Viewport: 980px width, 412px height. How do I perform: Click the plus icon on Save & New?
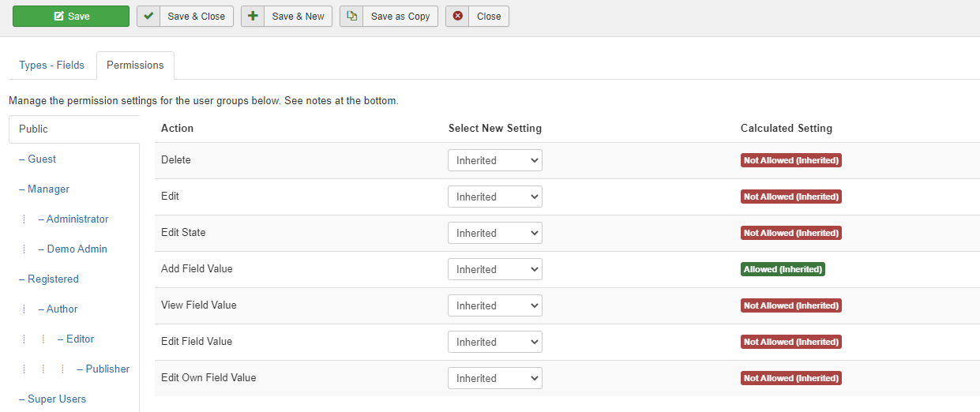click(x=253, y=17)
